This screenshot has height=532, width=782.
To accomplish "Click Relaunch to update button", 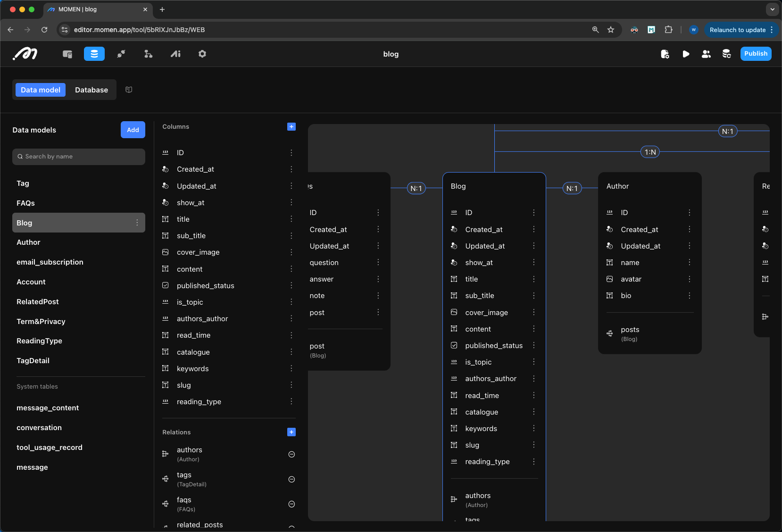I will pyautogui.click(x=741, y=30).
